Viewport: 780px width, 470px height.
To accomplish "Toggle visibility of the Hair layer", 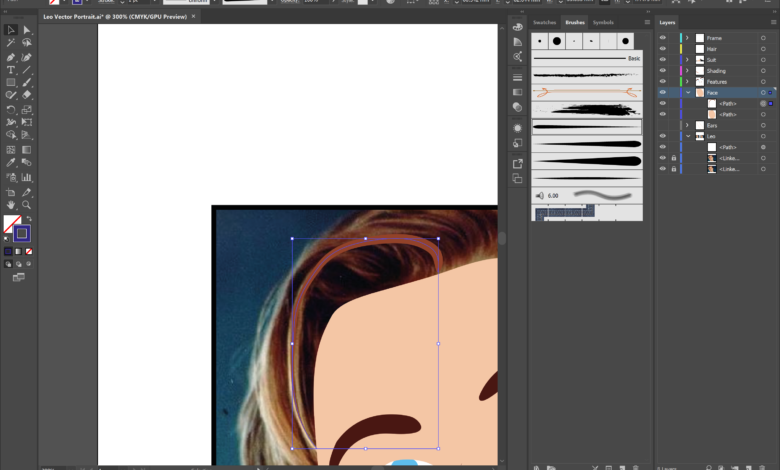I will pyautogui.click(x=662, y=49).
